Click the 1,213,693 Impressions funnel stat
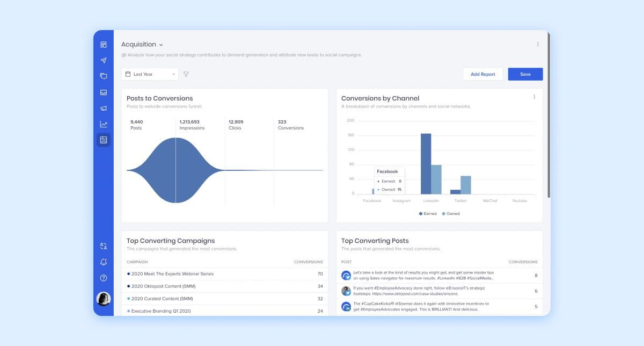The width and height of the screenshot is (644, 346). (192, 125)
